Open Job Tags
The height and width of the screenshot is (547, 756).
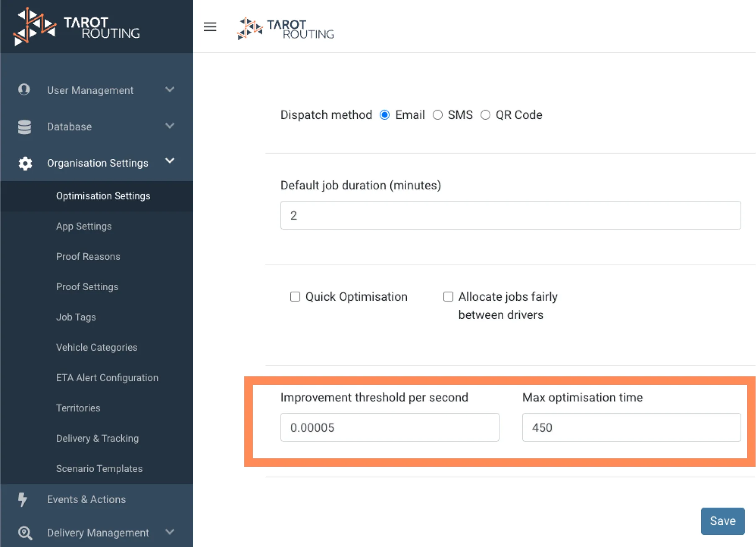pos(76,317)
